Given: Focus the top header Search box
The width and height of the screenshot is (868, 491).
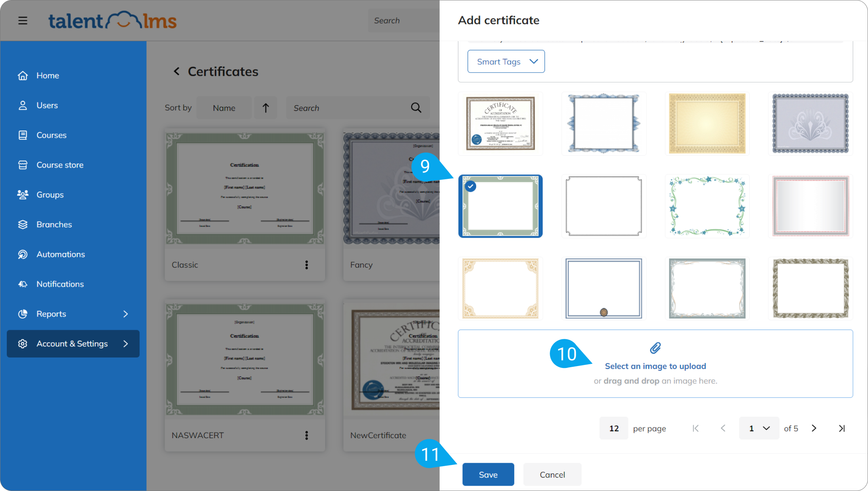Looking at the screenshot, I should (x=403, y=21).
